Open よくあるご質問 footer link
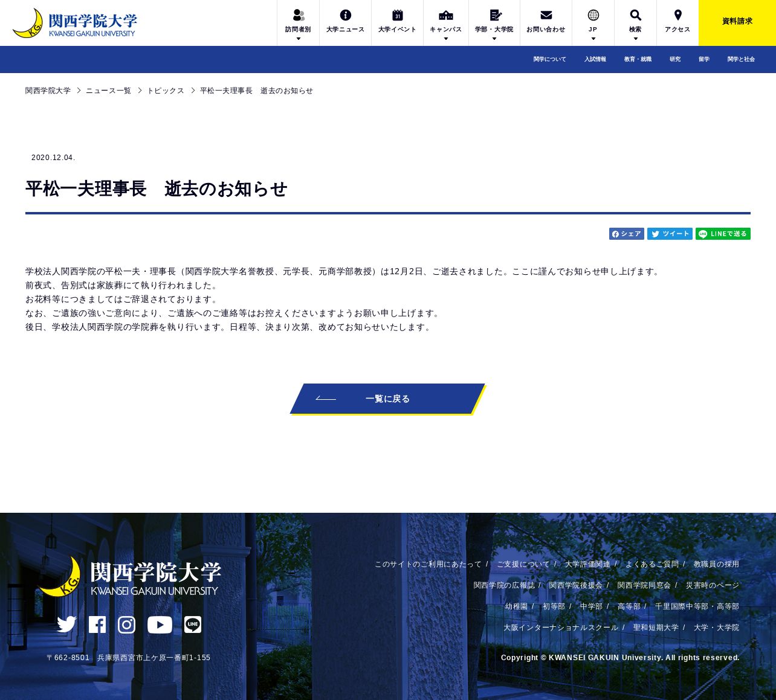The width and height of the screenshot is (776, 700). click(652, 564)
